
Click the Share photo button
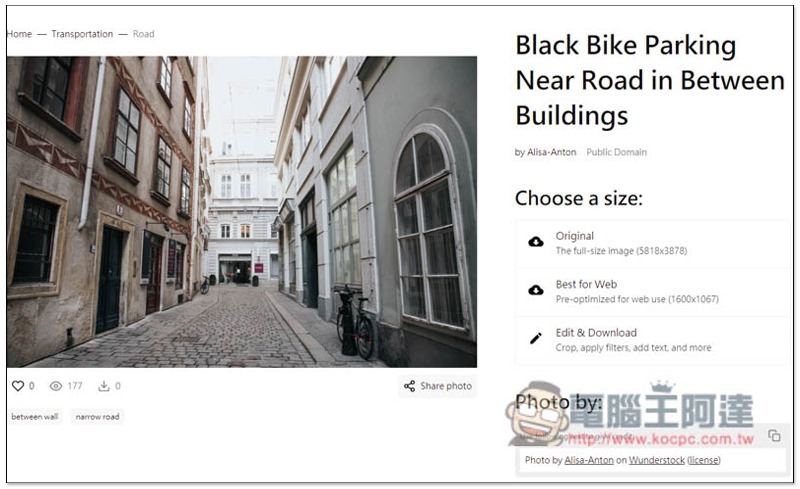pos(438,386)
